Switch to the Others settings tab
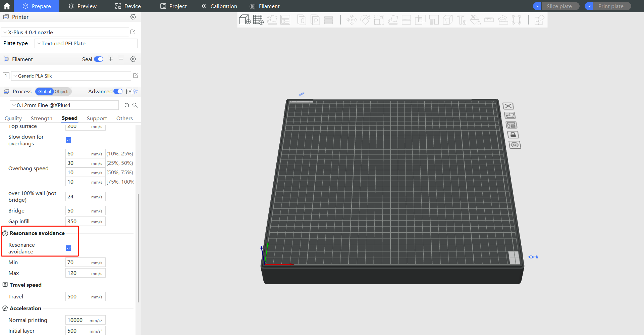 (x=124, y=118)
